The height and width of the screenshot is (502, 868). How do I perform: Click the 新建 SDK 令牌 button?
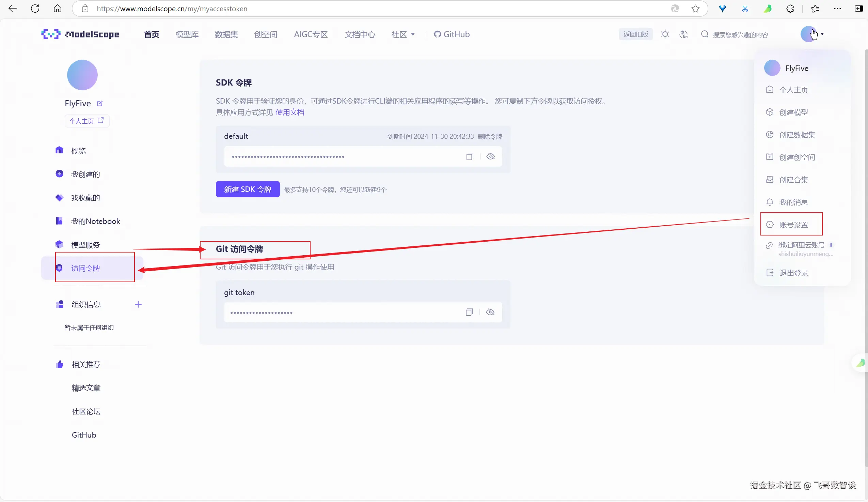pyautogui.click(x=248, y=189)
